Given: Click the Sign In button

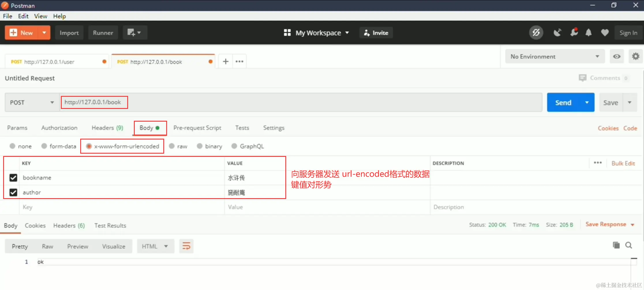Looking at the screenshot, I should pos(628,33).
